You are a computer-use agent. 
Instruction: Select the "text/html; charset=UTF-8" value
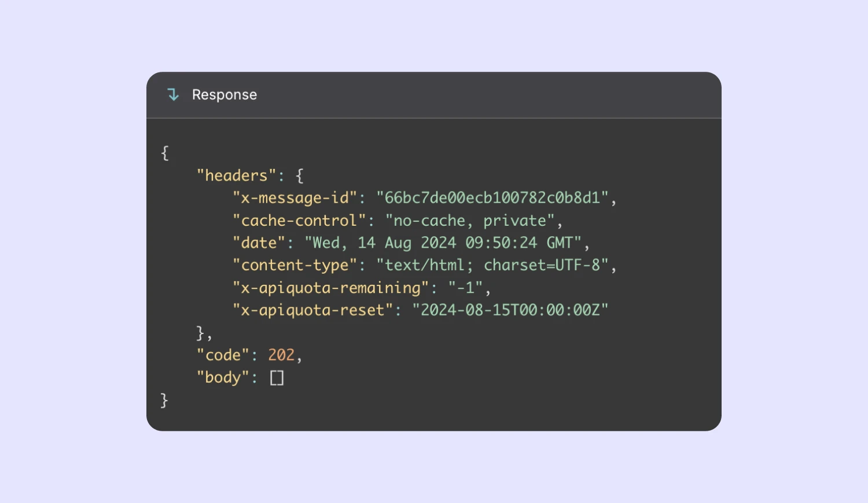tap(492, 265)
